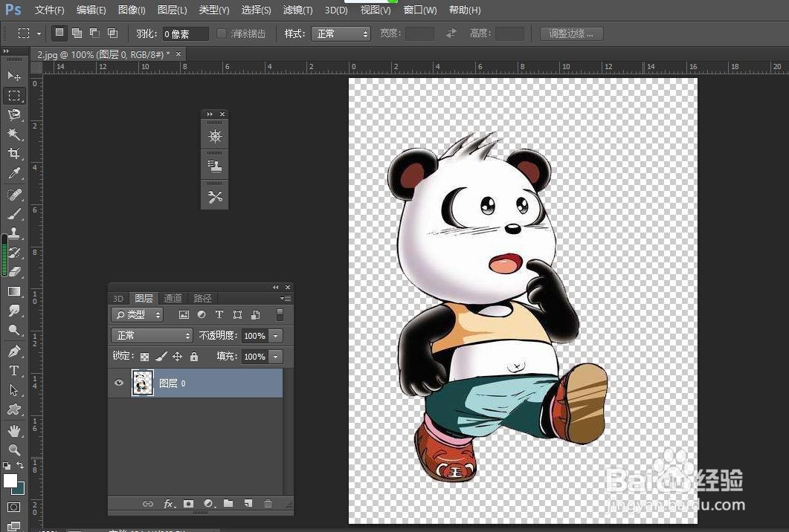The image size is (789, 532).
Task: Toggle lock transparent pixels
Action: pos(144,357)
